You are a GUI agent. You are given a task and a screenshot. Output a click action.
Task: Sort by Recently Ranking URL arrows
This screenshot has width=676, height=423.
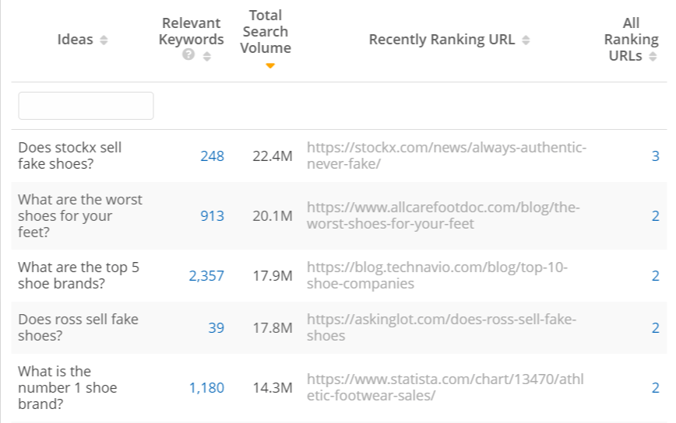526,40
